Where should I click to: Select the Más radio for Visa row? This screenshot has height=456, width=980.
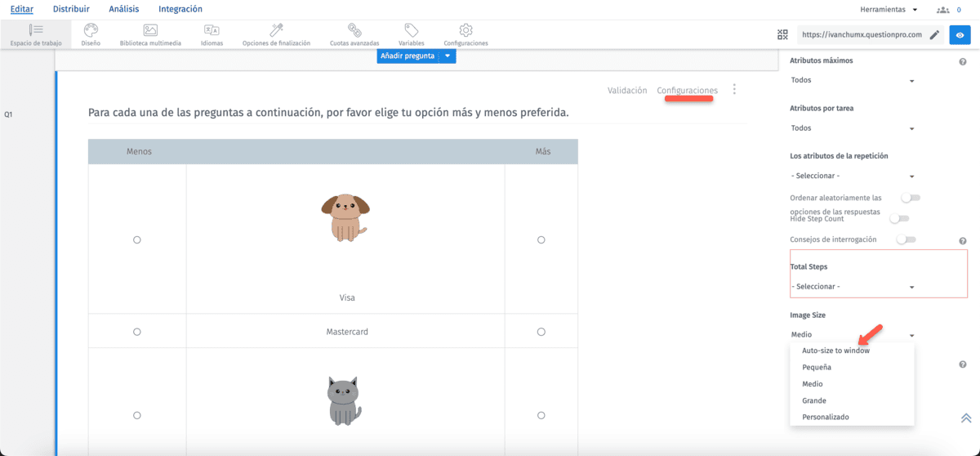541,240
